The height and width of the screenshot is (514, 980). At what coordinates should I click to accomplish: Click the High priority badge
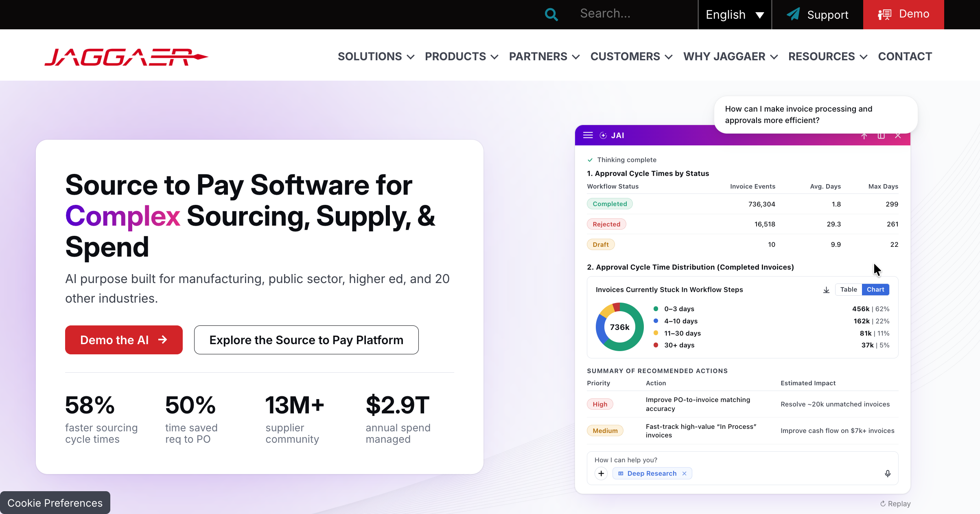tap(600, 404)
